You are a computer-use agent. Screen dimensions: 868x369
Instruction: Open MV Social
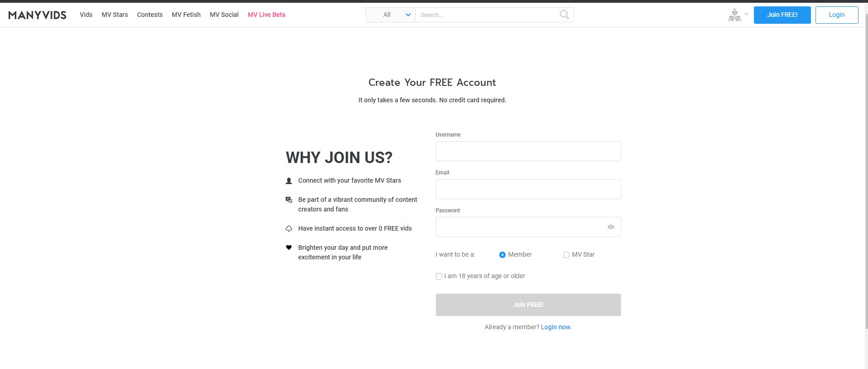pos(224,15)
